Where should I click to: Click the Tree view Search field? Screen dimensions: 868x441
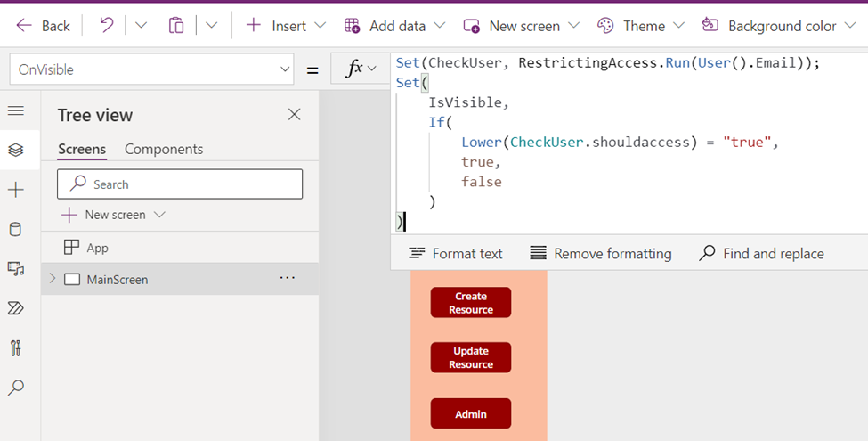(180, 184)
